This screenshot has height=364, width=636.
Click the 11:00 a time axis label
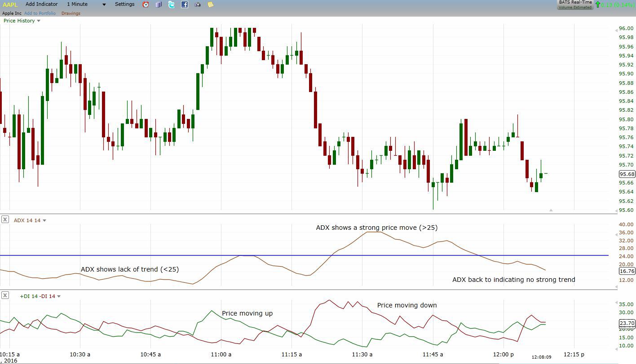click(x=221, y=354)
